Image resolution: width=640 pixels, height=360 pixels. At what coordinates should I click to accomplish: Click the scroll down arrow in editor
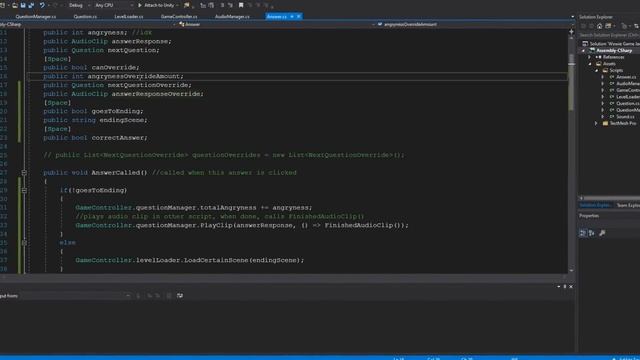(x=571, y=270)
